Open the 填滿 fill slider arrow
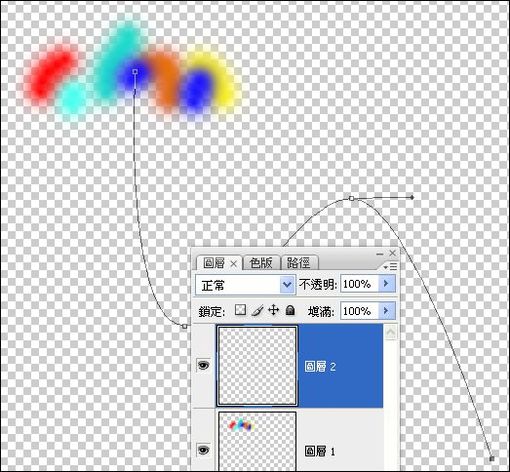Image resolution: width=510 pixels, height=472 pixels. 387,311
